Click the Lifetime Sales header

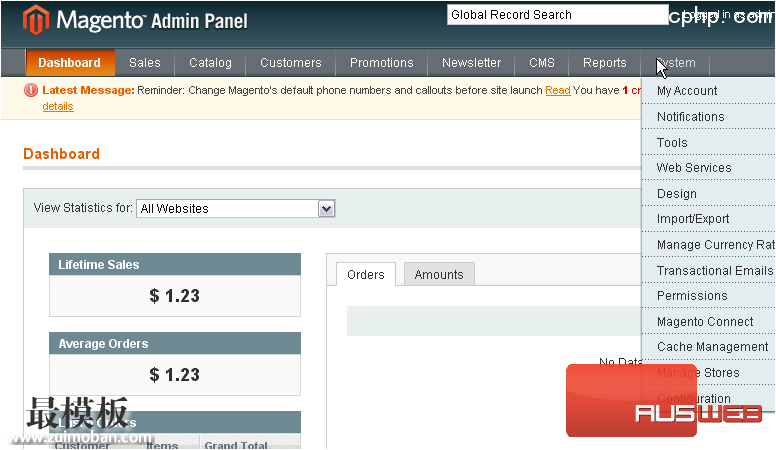click(x=175, y=264)
